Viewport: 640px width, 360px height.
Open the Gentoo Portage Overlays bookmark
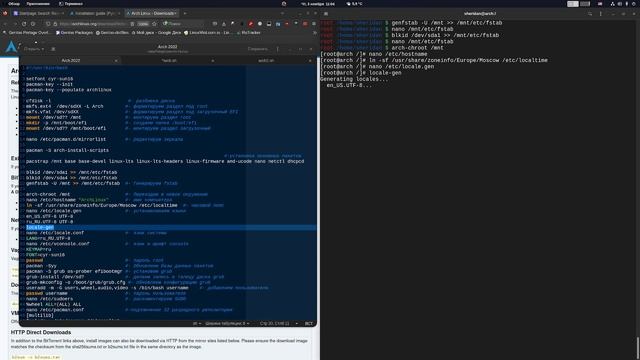coord(26,33)
